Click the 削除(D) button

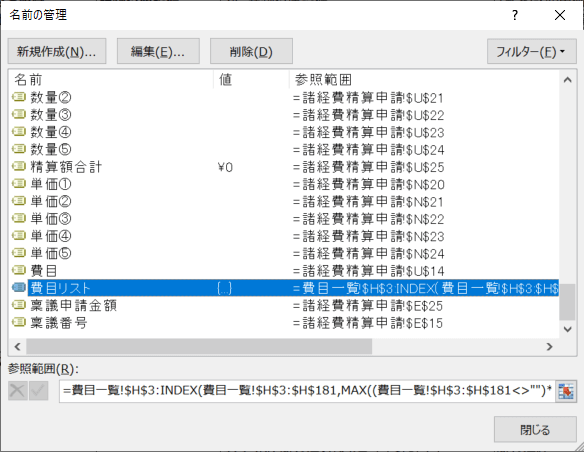tap(251, 51)
